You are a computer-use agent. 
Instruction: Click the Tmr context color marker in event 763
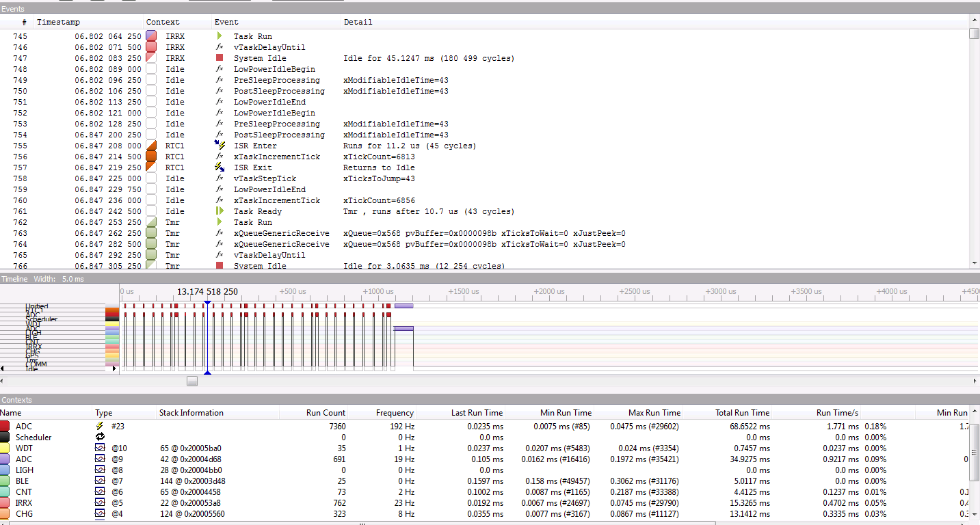pyautogui.click(x=152, y=233)
